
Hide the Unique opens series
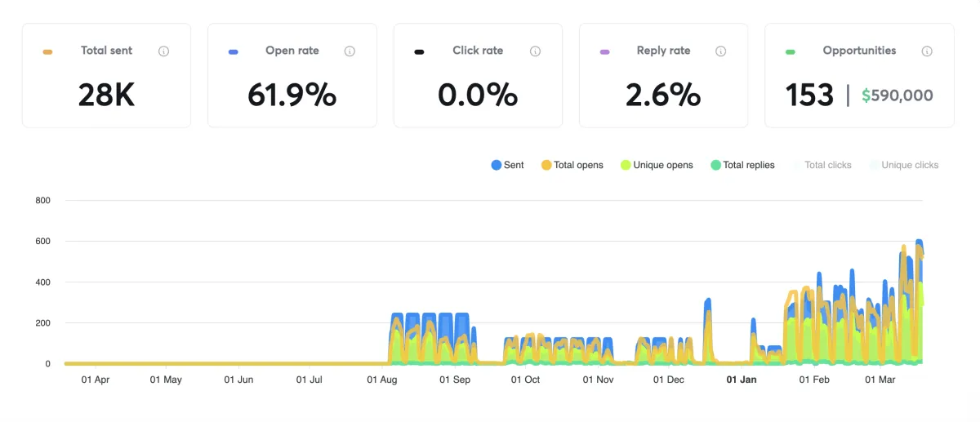(656, 165)
